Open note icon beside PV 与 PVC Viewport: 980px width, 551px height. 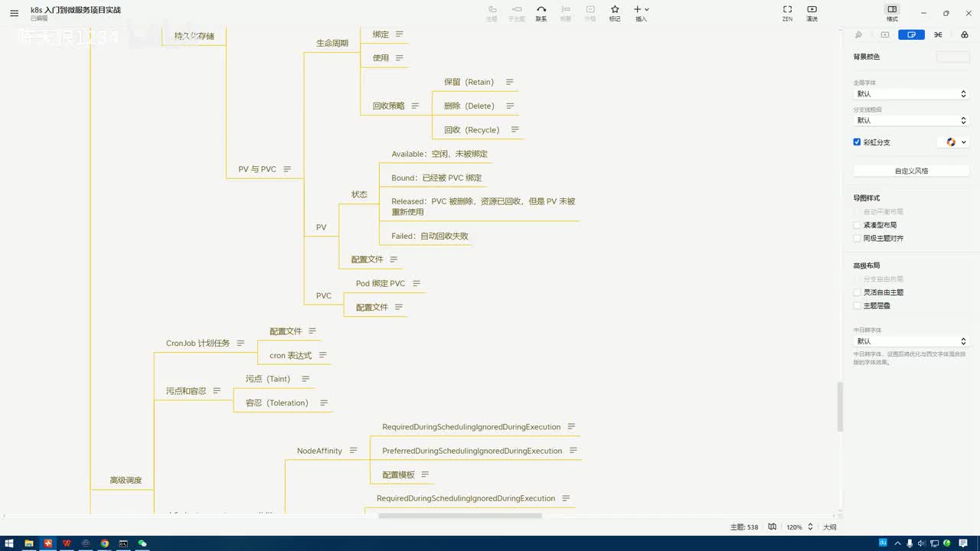point(287,169)
